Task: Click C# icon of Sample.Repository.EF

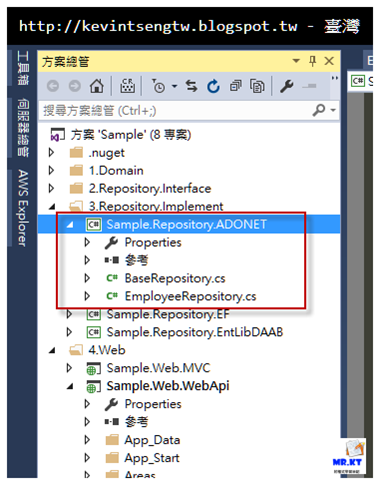Action: tap(93, 314)
